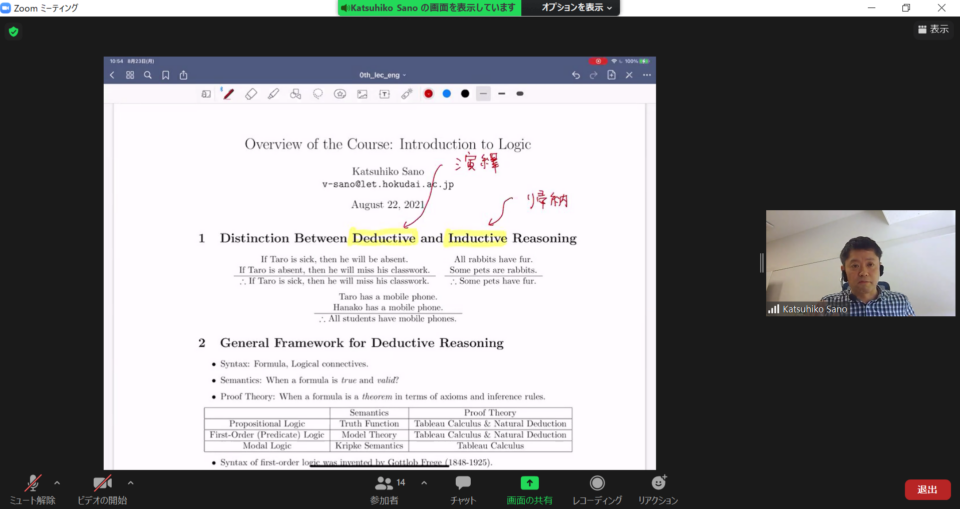
Task: Click the Proof Theory column header
Action: coord(490,413)
